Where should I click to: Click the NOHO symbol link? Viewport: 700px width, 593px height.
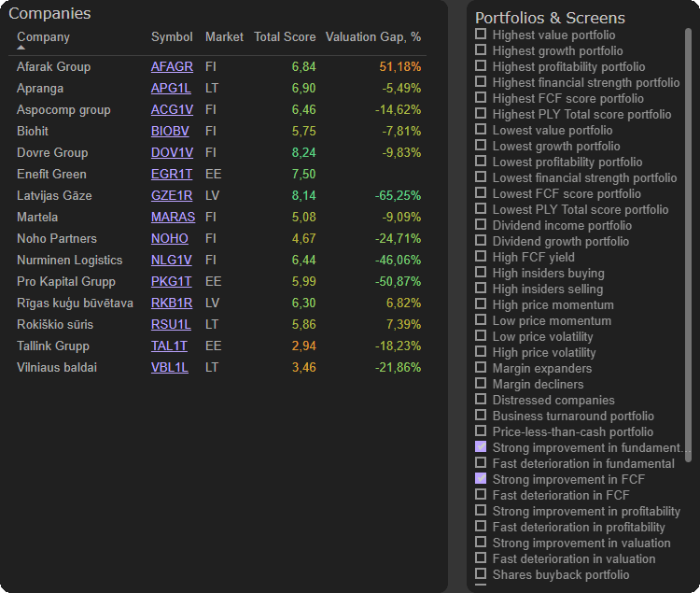[169, 239]
